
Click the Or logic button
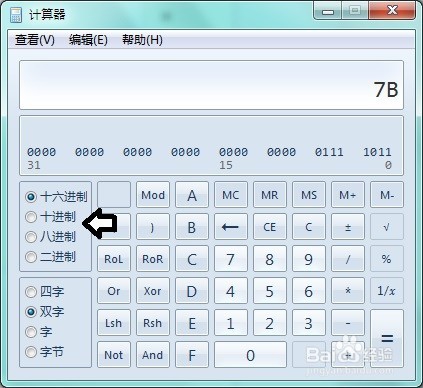[x=114, y=291]
